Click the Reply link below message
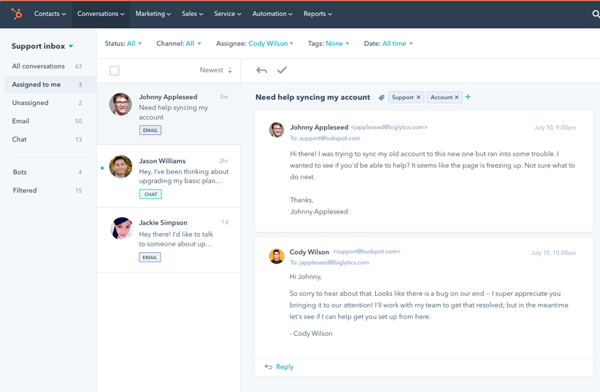Image resolution: width=600 pixels, height=392 pixels. (x=279, y=367)
